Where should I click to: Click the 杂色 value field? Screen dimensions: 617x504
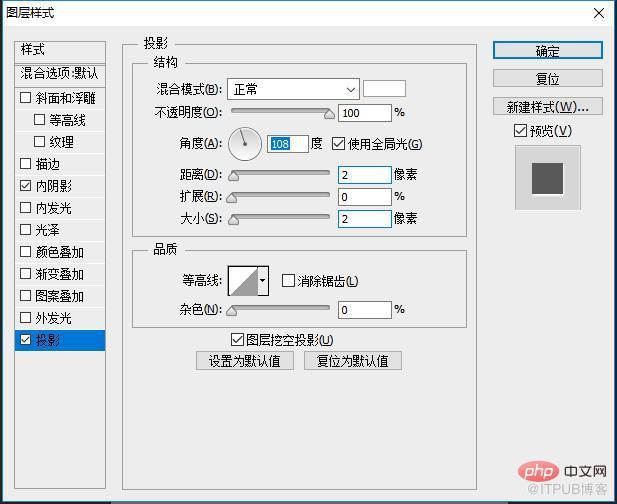[365, 310]
